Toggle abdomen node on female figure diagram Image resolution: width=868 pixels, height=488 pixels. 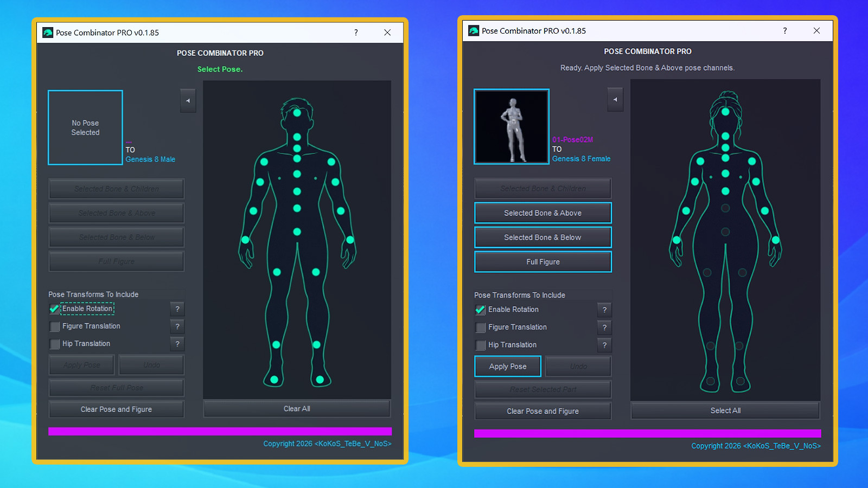[725, 208]
